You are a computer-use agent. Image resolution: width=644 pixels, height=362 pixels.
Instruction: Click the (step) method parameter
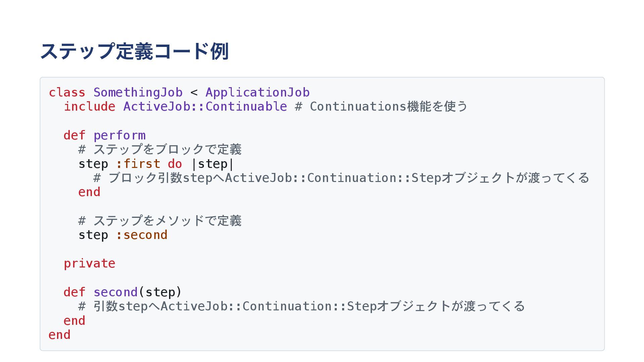(x=160, y=292)
